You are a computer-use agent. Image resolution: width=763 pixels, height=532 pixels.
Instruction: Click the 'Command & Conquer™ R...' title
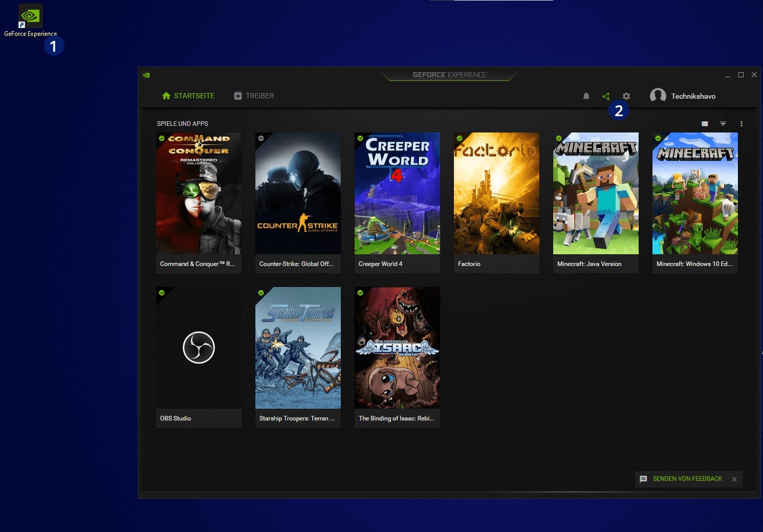point(197,264)
